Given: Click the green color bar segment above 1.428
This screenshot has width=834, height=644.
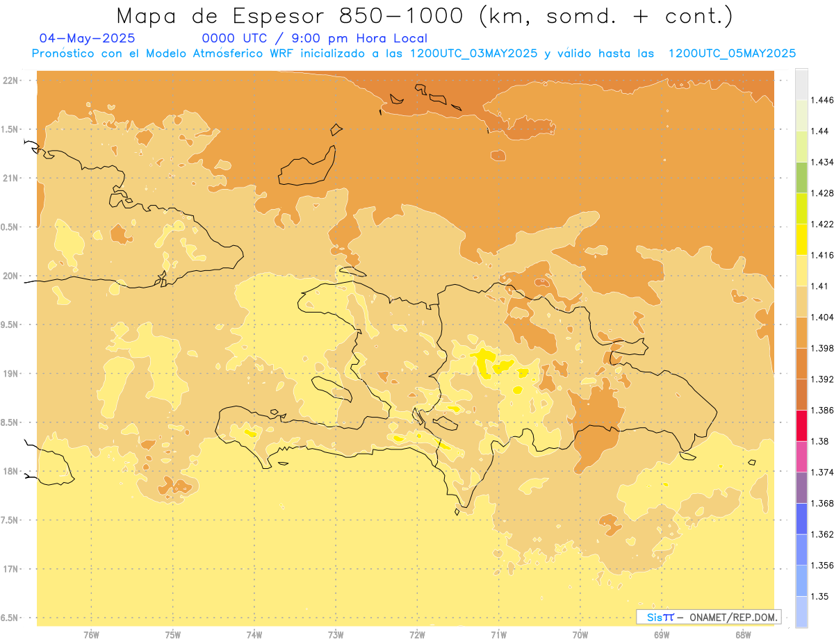Looking at the screenshot, I should [x=801, y=177].
